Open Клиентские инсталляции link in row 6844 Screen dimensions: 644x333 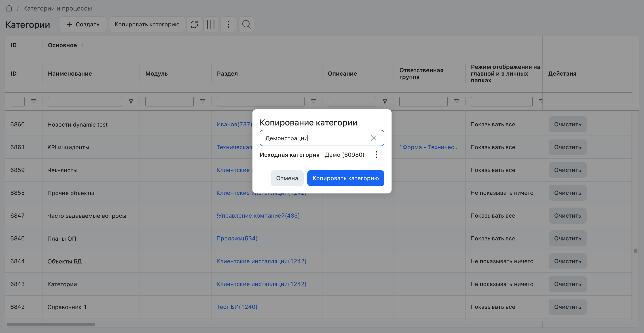tap(261, 261)
